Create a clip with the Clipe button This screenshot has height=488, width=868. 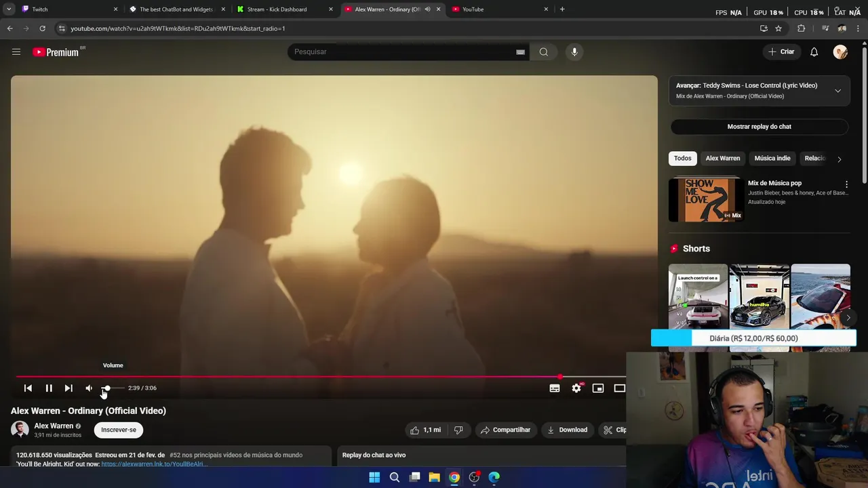coord(614,430)
